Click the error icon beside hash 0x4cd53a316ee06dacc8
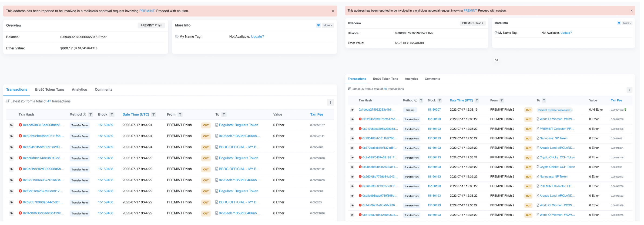 click(x=20, y=125)
